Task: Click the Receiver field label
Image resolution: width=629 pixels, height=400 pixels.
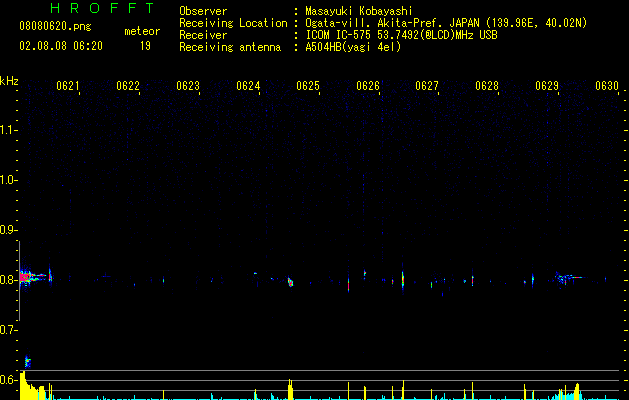Action: tap(203, 35)
